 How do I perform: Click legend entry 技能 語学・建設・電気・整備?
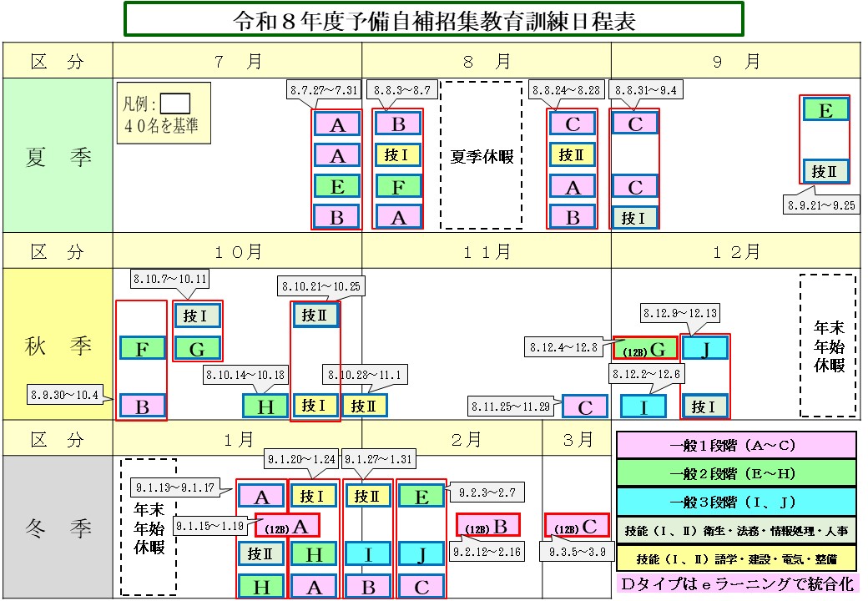[x=736, y=558]
